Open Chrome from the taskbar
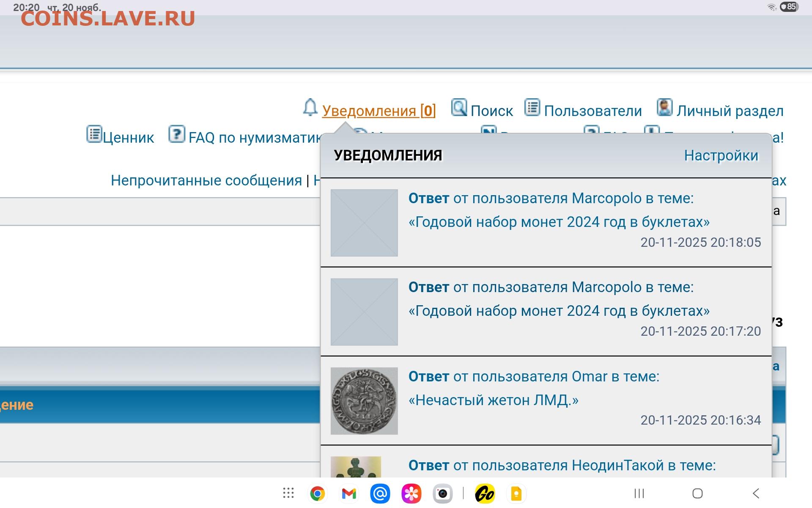This screenshot has height=508, width=812. (317, 494)
